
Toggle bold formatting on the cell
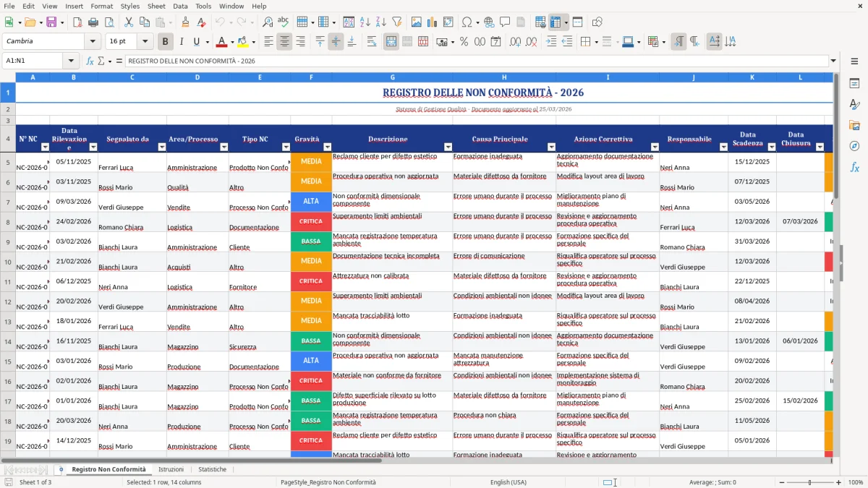coord(165,41)
